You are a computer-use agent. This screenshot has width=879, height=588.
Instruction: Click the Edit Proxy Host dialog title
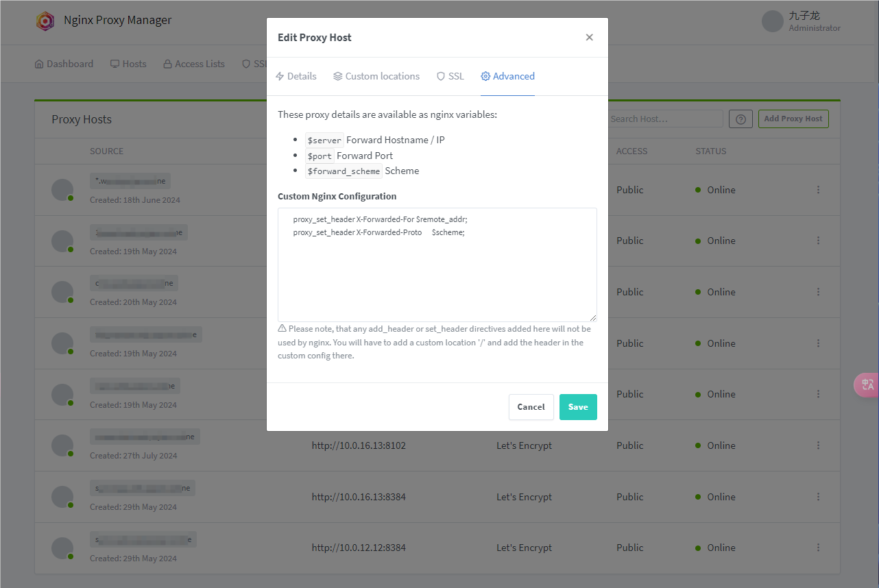[x=315, y=38]
